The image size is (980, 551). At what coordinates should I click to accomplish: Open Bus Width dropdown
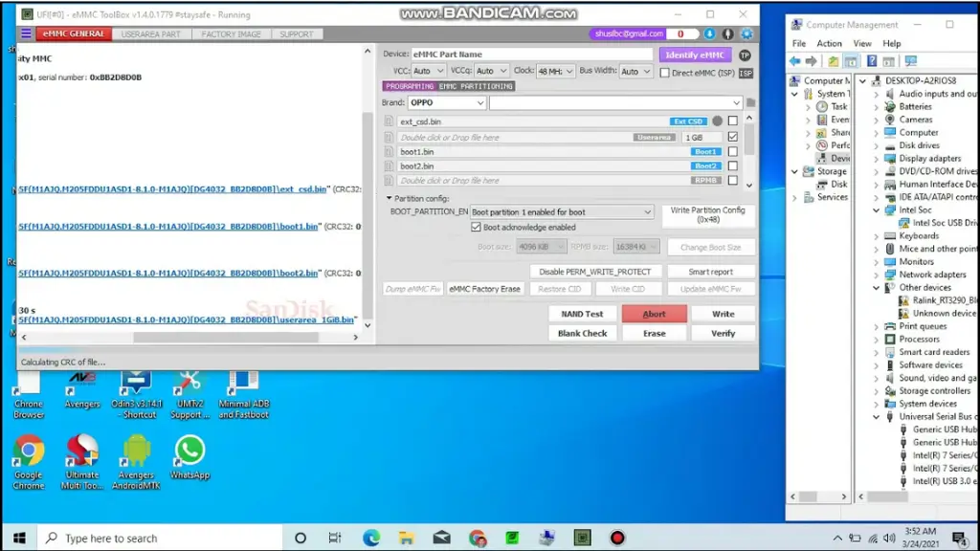(635, 71)
